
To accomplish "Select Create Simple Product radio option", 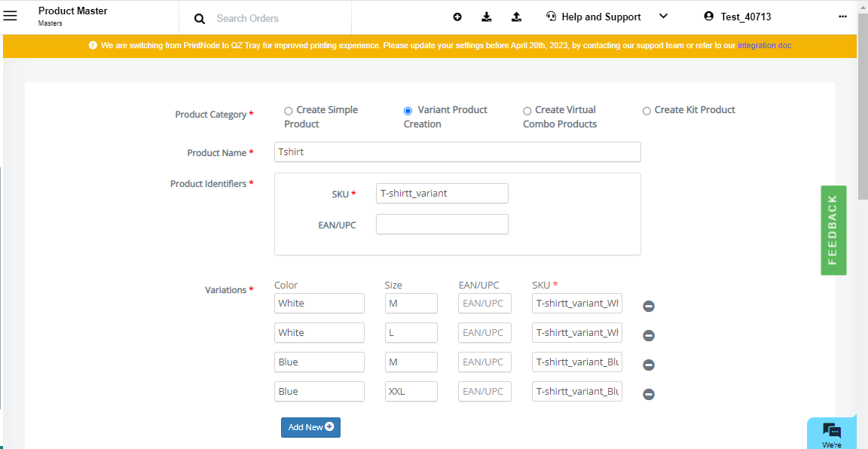I will coord(288,111).
